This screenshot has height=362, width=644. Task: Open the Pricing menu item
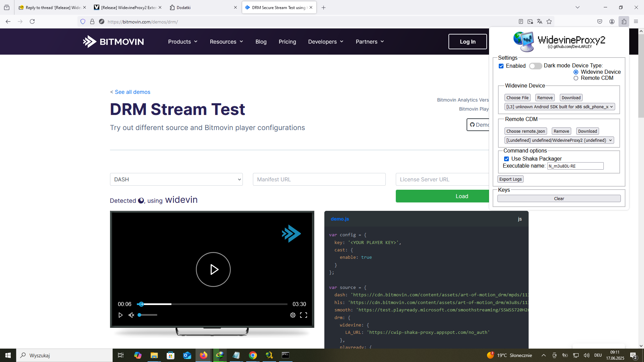click(287, 42)
